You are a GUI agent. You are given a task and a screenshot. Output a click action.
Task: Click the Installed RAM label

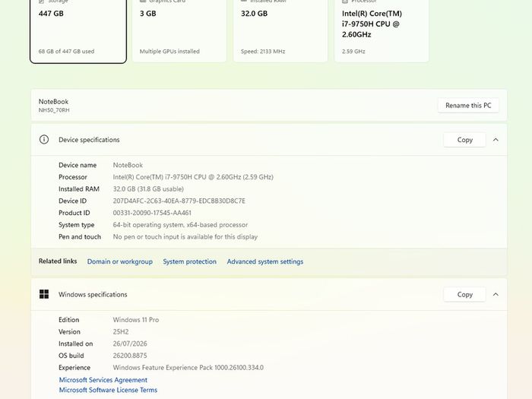[79, 189]
